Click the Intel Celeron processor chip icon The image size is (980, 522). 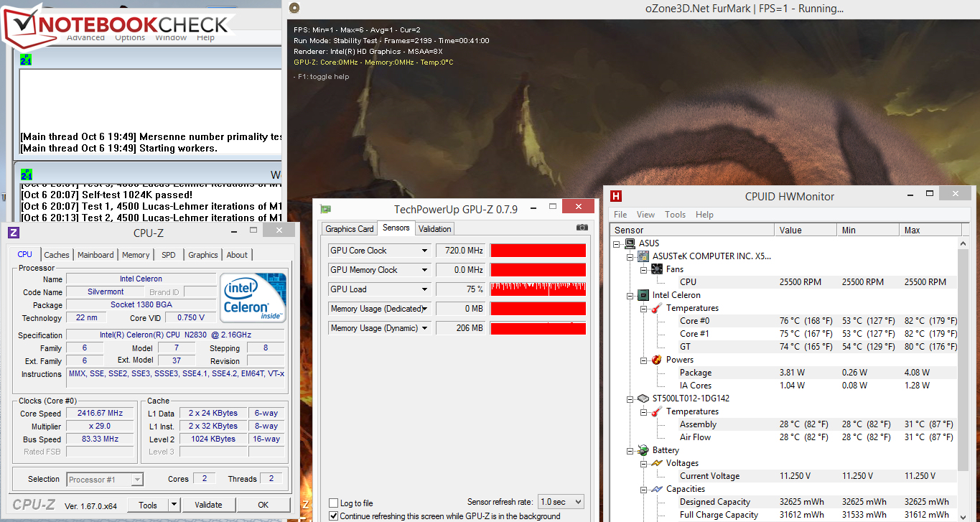coord(643,295)
